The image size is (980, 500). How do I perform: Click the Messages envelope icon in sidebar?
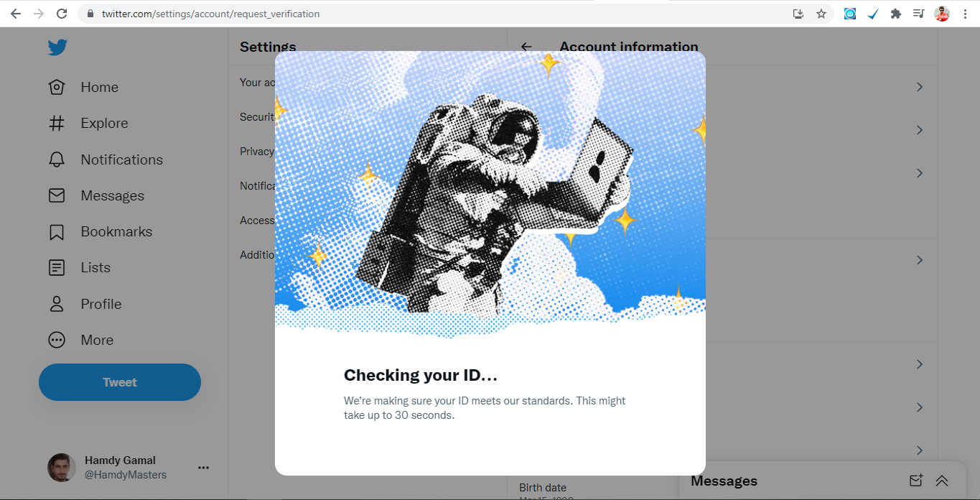pos(57,195)
